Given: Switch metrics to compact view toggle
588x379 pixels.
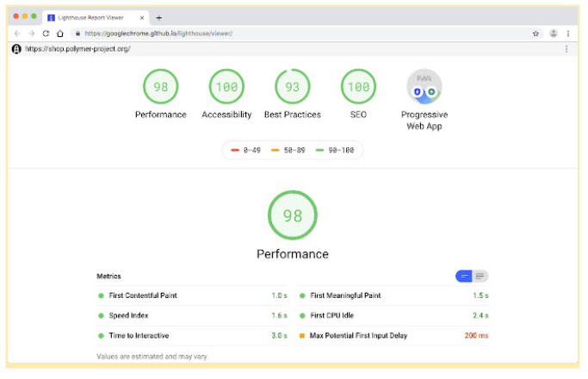Looking at the screenshot, I should coord(464,276).
